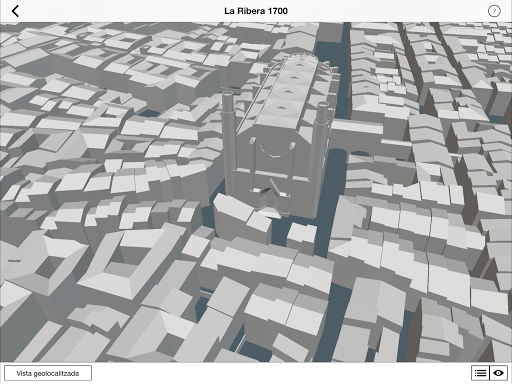The height and width of the screenshot is (384, 512).
Task: Switch to Vista geolocalitzada
Action: point(48,373)
